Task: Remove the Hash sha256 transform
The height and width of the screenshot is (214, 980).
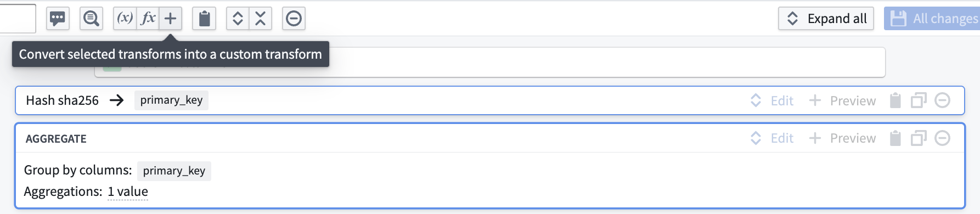Action: [x=942, y=100]
